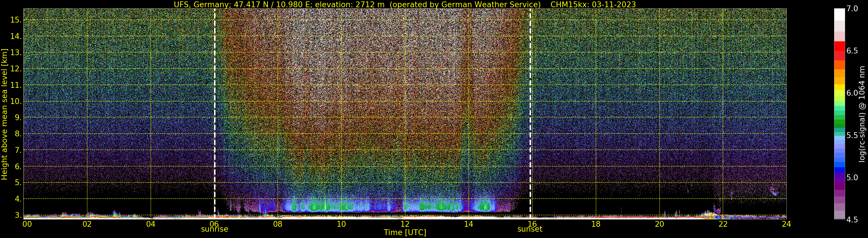Click the height tick label '5.'
This screenshot has width=868, height=238.
pyautogui.click(x=18, y=183)
